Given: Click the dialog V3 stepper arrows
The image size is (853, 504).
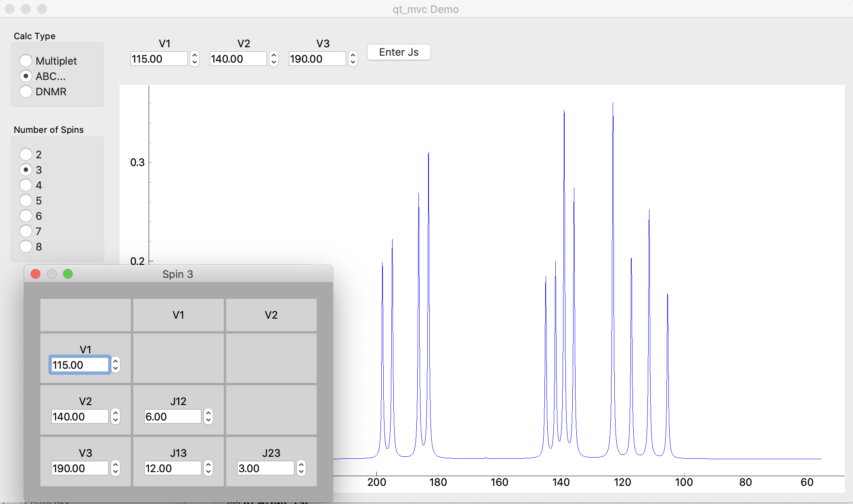Looking at the screenshot, I should (116, 468).
